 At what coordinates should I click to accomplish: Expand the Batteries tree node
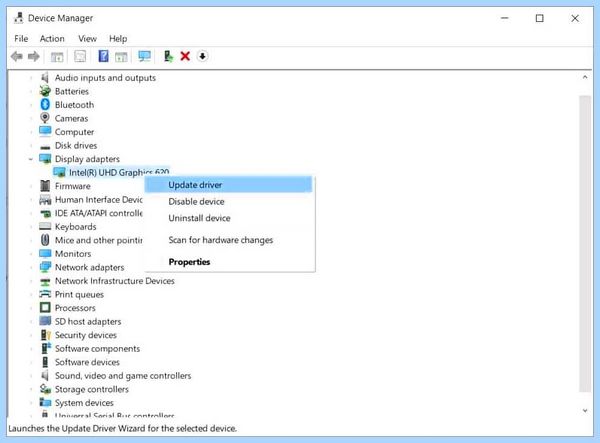(x=31, y=91)
